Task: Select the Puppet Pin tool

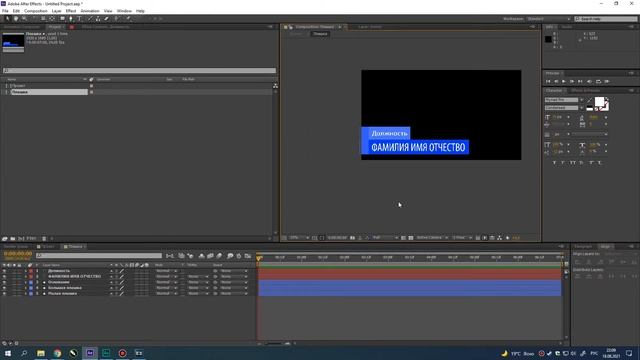Action: 128,18
